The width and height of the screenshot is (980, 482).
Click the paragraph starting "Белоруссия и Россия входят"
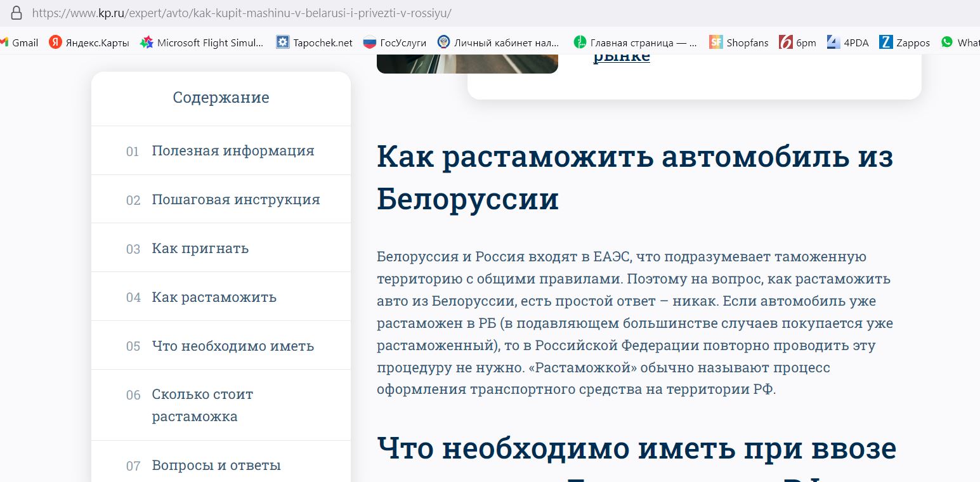point(635,323)
